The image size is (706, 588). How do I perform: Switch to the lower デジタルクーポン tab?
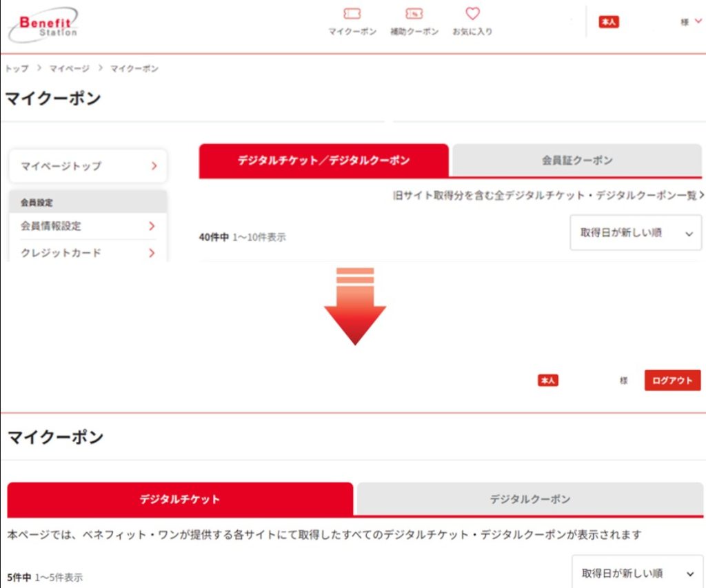(x=529, y=499)
